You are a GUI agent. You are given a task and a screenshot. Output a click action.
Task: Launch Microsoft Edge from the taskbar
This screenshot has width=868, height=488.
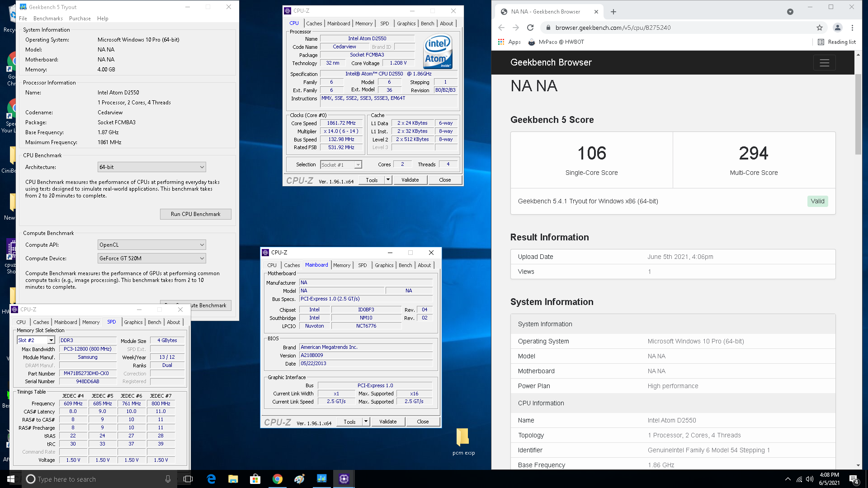[211, 479]
